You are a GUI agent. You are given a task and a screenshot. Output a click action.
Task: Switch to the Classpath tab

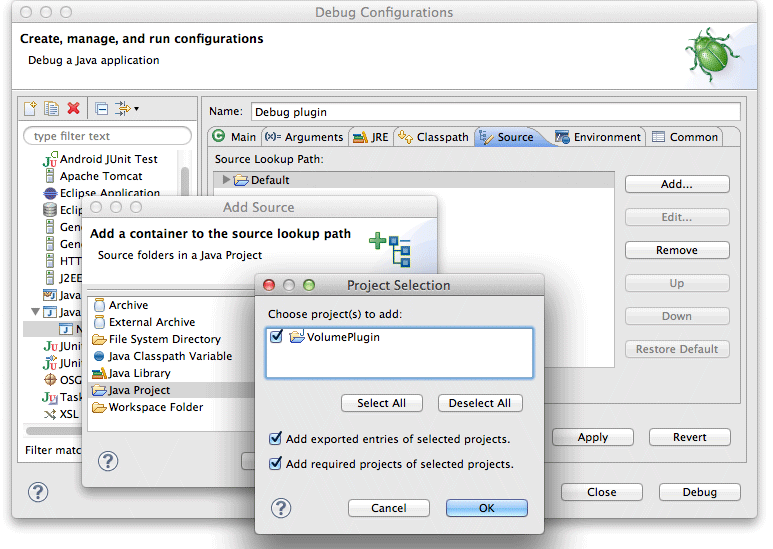tap(433, 137)
